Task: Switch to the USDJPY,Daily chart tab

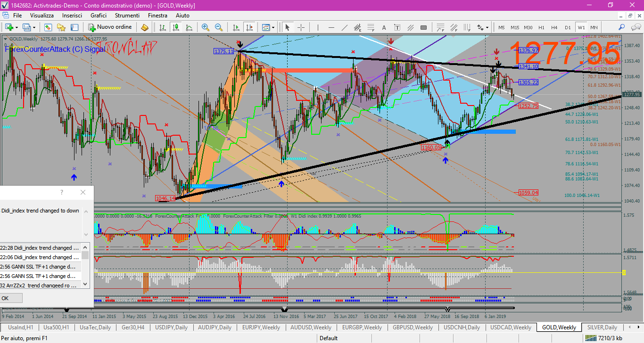Action: (x=171, y=327)
